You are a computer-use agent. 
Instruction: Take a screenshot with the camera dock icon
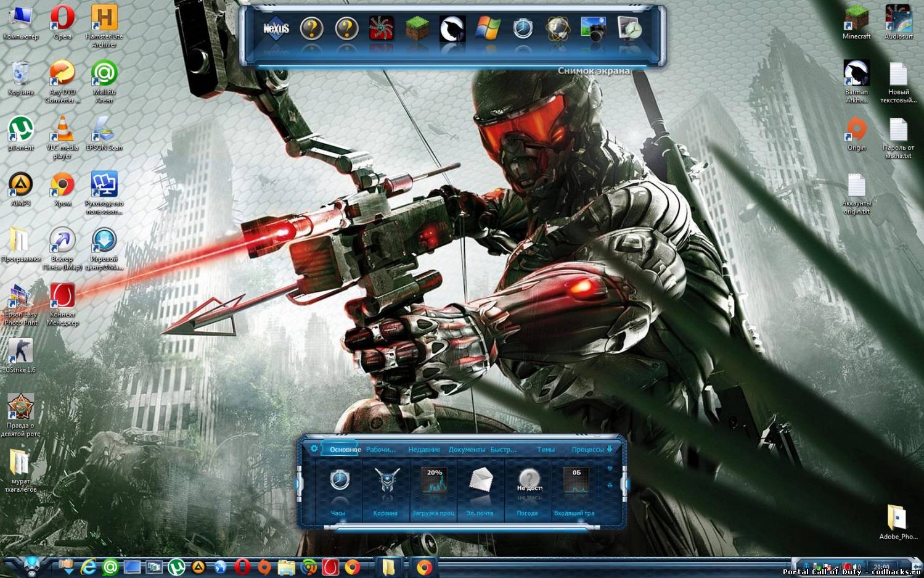pos(594,28)
